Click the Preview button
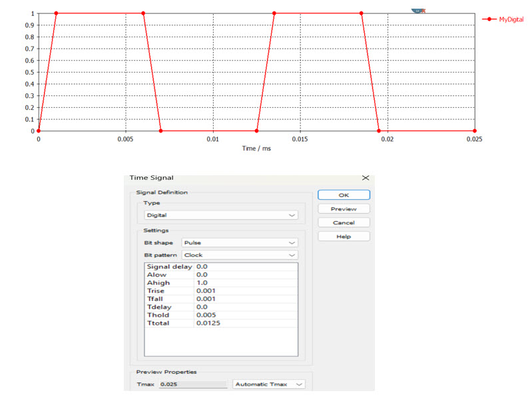 click(x=344, y=208)
